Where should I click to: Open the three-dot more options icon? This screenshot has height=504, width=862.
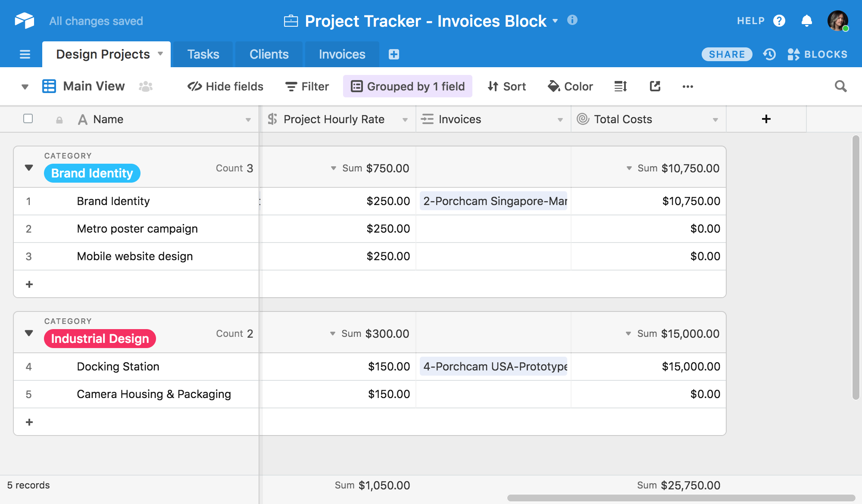click(x=687, y=87)
